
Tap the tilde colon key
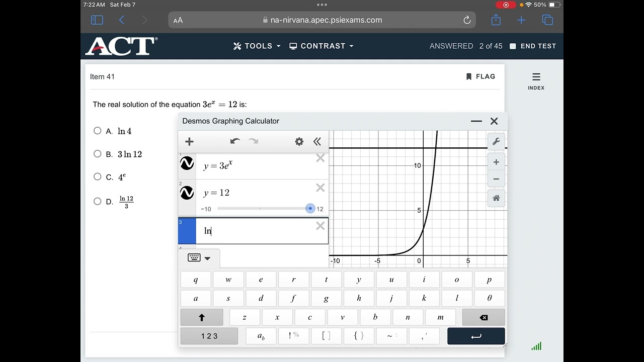tap(391, 336)
